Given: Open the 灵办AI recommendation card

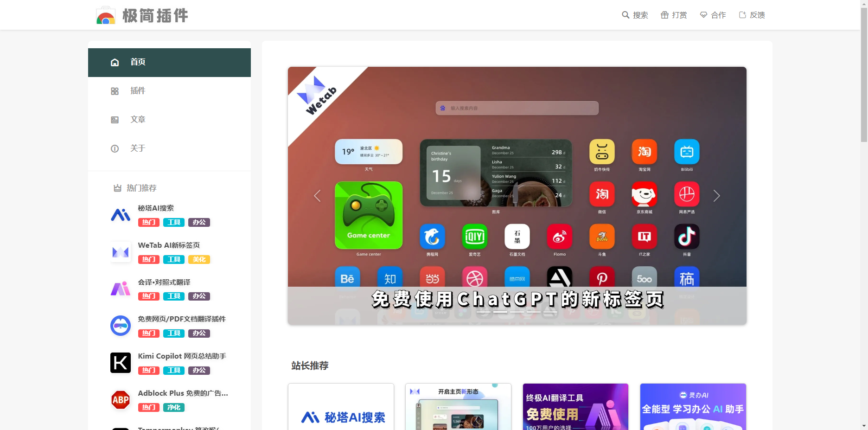Looking at the screenshot, I should coord(693,407).
